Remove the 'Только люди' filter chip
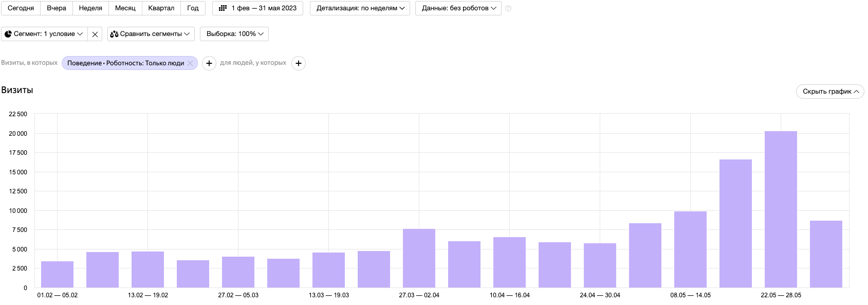 click(x=190, y=63)
